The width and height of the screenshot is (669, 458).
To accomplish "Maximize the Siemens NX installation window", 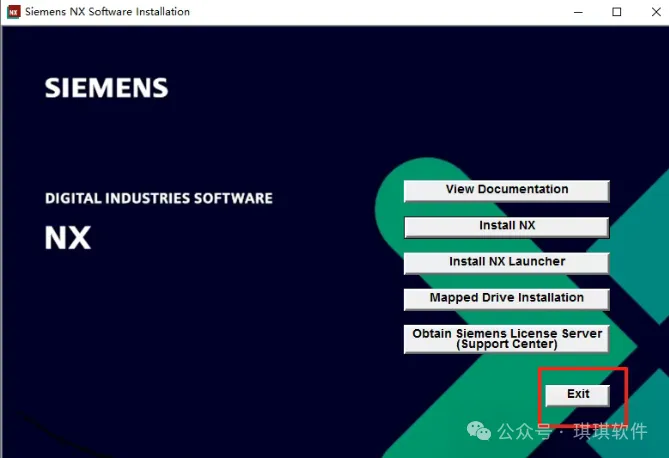I will 617,12.
